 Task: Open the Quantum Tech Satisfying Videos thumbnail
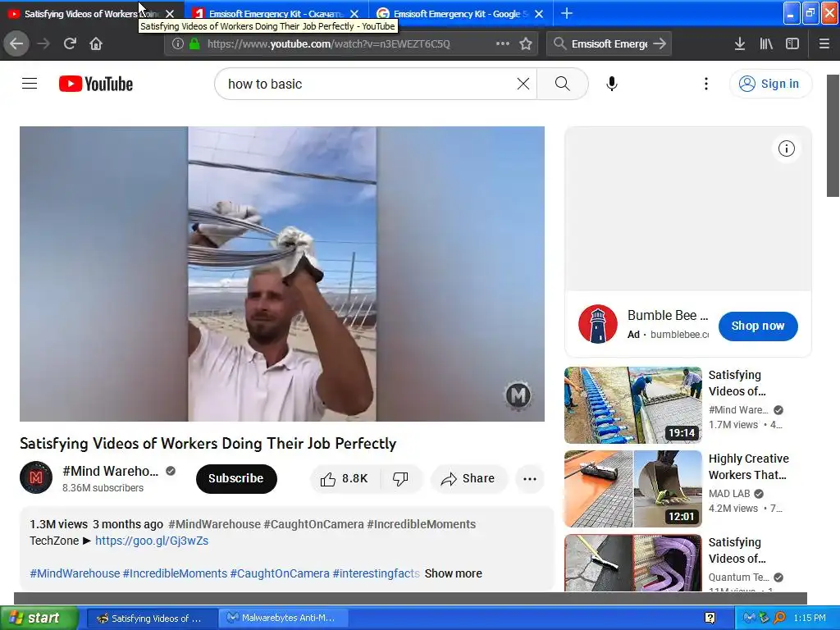(632, 563)
